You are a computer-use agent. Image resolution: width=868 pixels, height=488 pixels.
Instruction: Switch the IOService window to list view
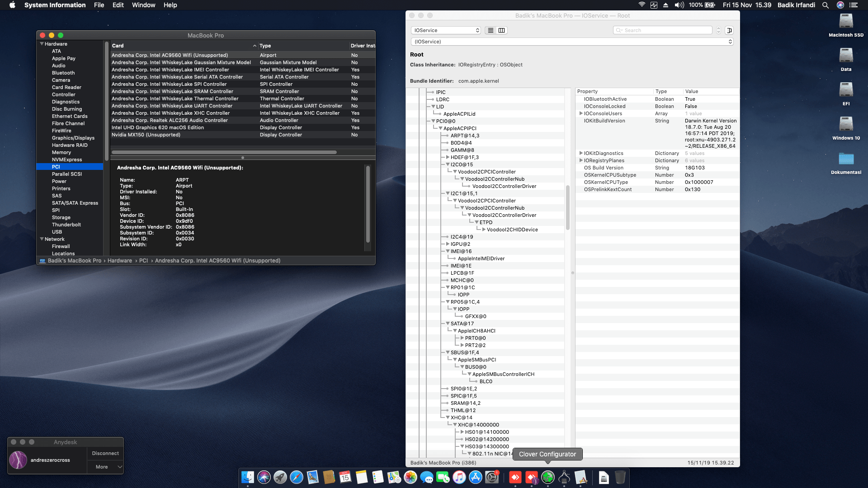click(x=490, y=30)
